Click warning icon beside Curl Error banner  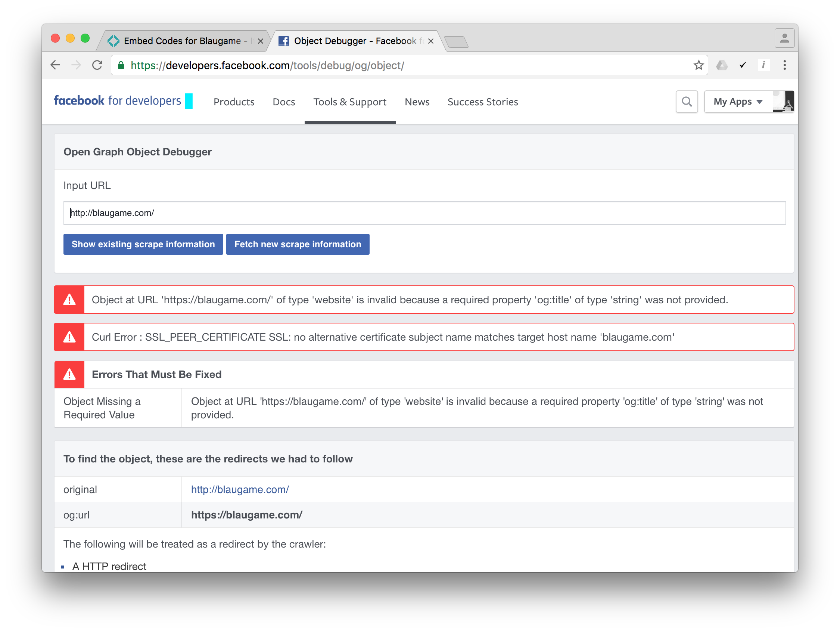tap(69, 337)
